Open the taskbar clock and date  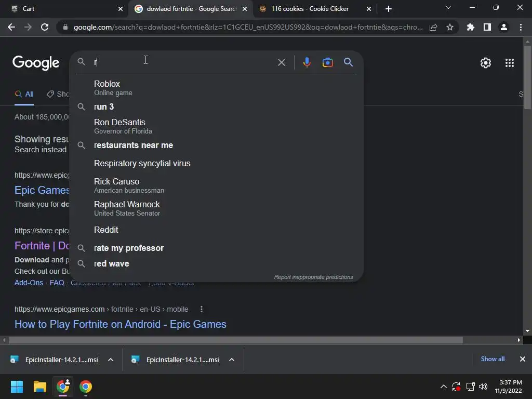point(508,387)
